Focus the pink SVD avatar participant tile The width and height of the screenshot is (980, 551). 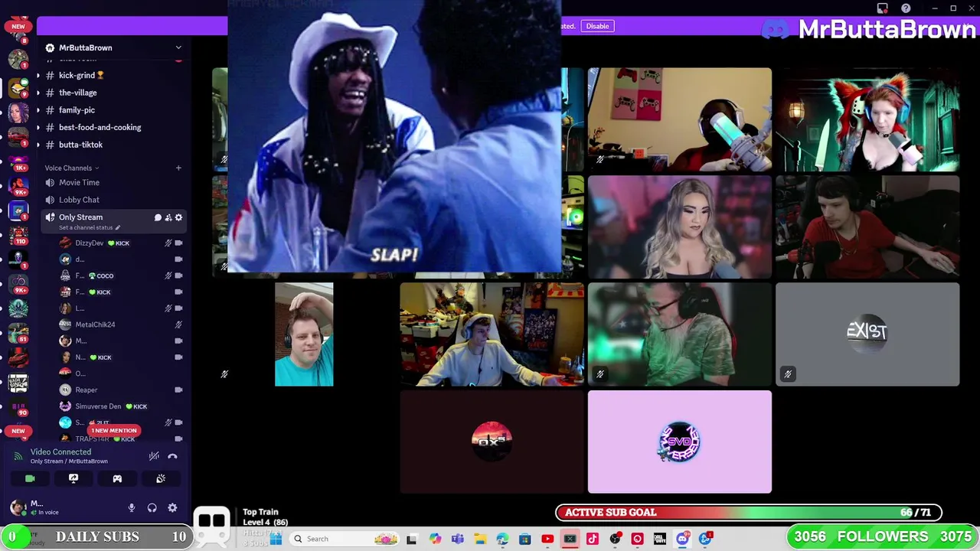coord(680,442)
